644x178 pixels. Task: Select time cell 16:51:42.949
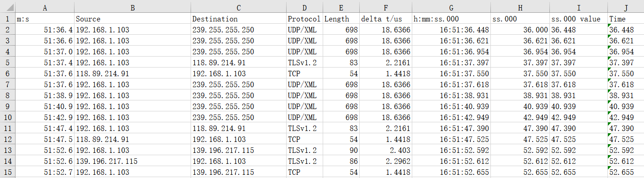click(x=451, y=117)
